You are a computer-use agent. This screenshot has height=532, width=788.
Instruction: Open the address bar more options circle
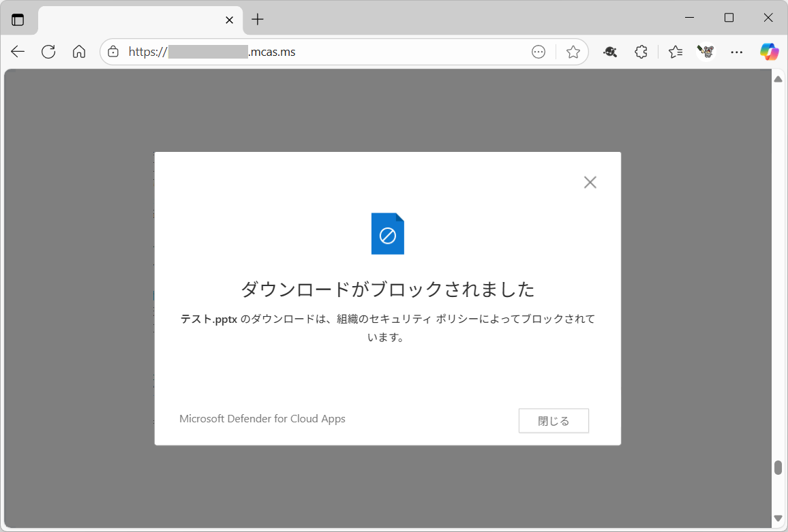[539, 52]
